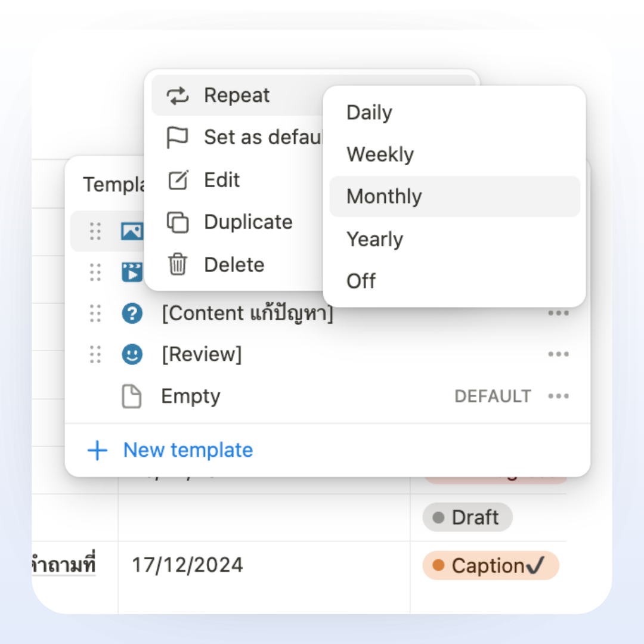Click the blank page icon beside Empty
The width and height of the screenshot is (644, 644).
tap(132, 397)
